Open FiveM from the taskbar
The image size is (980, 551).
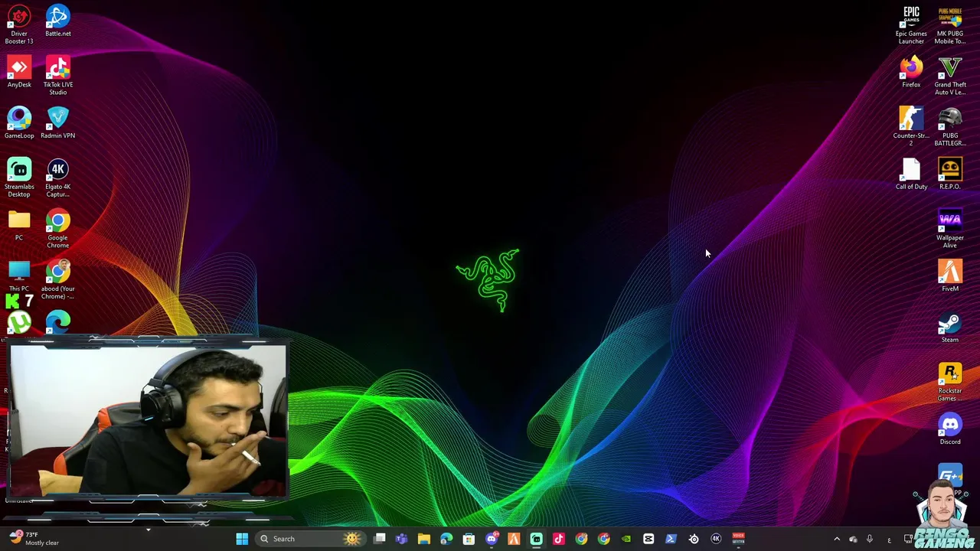[514, 539]
